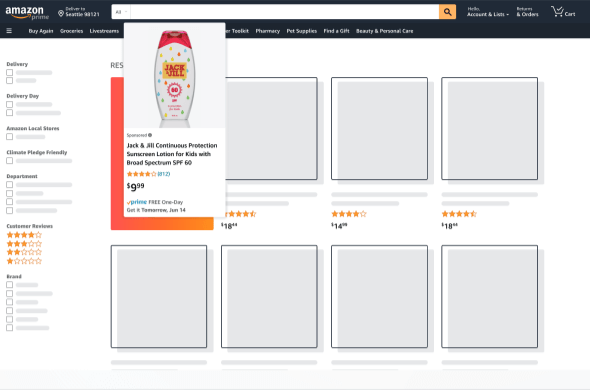
Task: Check the Climate Pledge Friendly checkbox
Action: coord(9,161)
